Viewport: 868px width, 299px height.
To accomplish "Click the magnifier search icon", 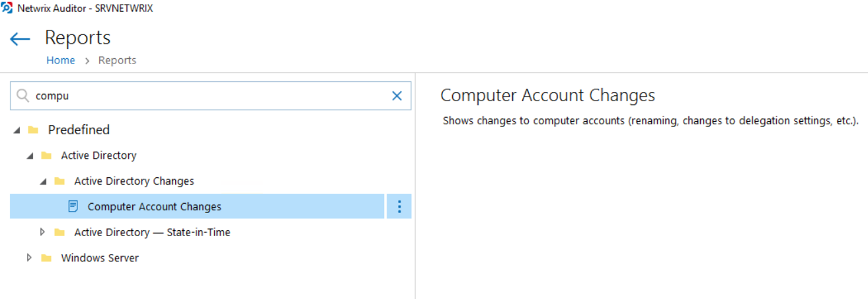I will [x=23, y=96].
